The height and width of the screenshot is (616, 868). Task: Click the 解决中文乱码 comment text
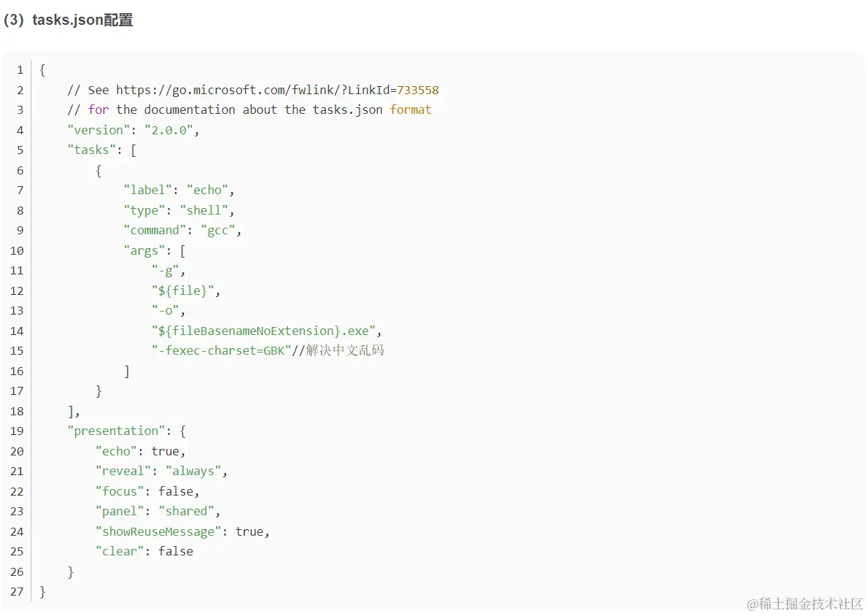345,350
